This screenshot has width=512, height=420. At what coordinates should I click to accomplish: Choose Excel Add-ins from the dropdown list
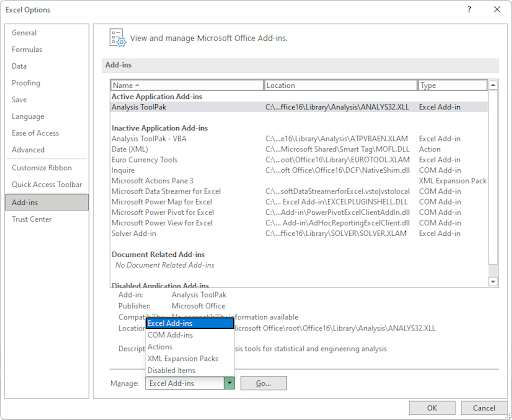[x=190, y=323]
